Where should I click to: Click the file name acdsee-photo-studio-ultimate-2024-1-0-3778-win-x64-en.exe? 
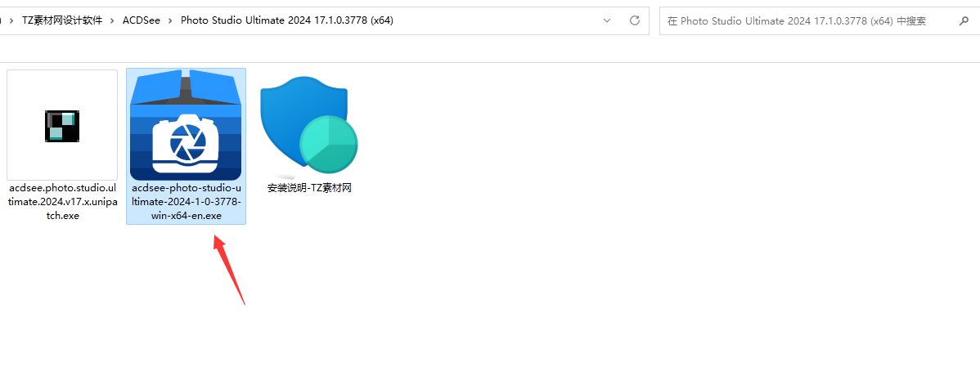tap(186, 202)
